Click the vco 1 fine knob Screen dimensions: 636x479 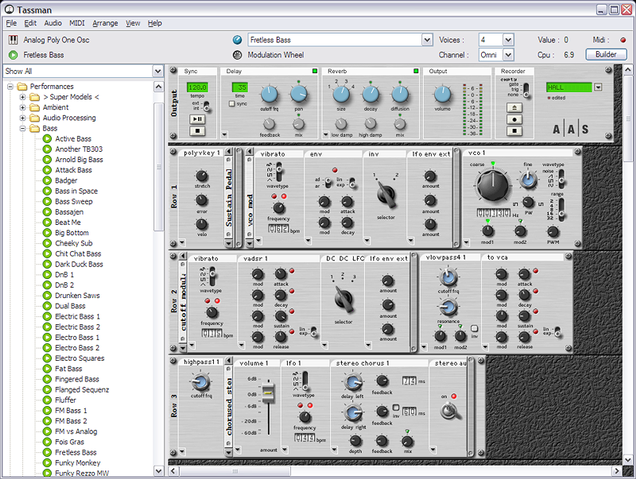click(528, 179)
